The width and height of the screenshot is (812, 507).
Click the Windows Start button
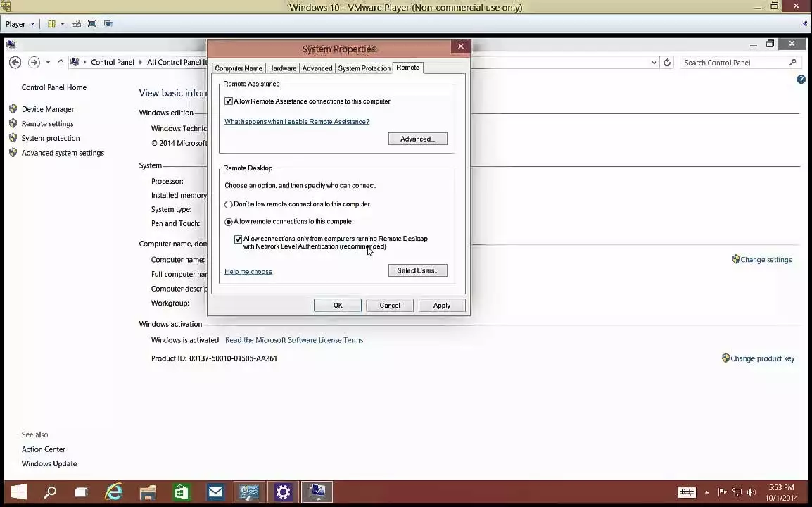(x=18, y=492)
